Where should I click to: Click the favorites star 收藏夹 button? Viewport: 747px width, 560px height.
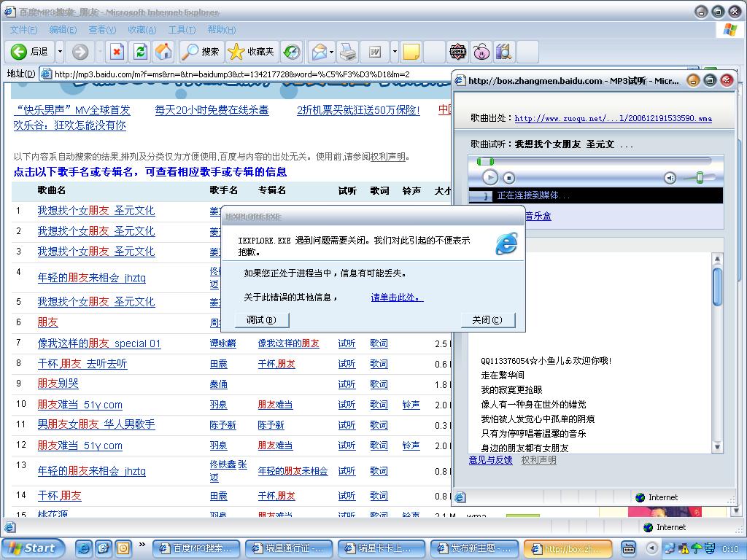click(x=252, y=52)
